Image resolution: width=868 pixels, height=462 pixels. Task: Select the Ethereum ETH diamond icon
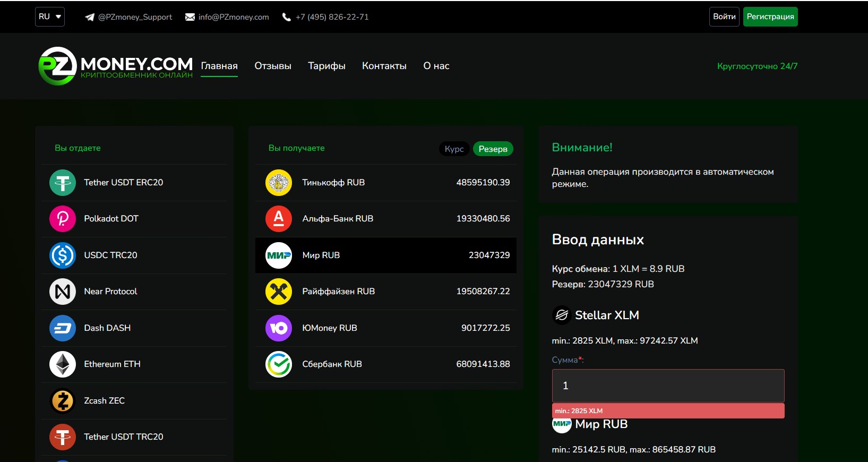pos(63,364)
